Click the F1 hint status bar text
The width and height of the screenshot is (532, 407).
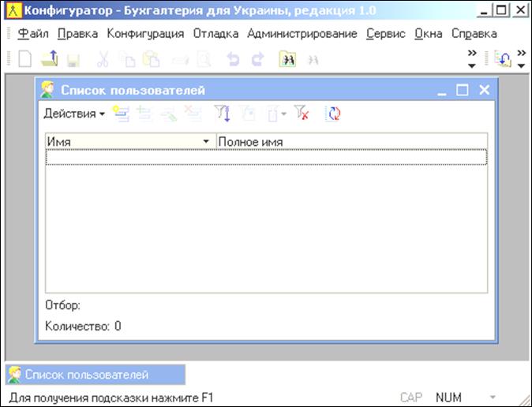click(x=111, y=398)
